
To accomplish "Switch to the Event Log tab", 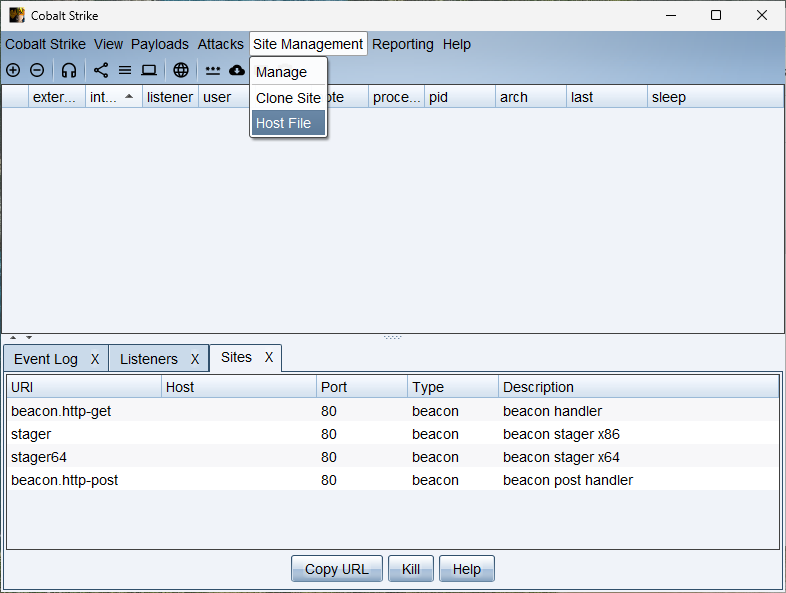I will coord(46,359).
